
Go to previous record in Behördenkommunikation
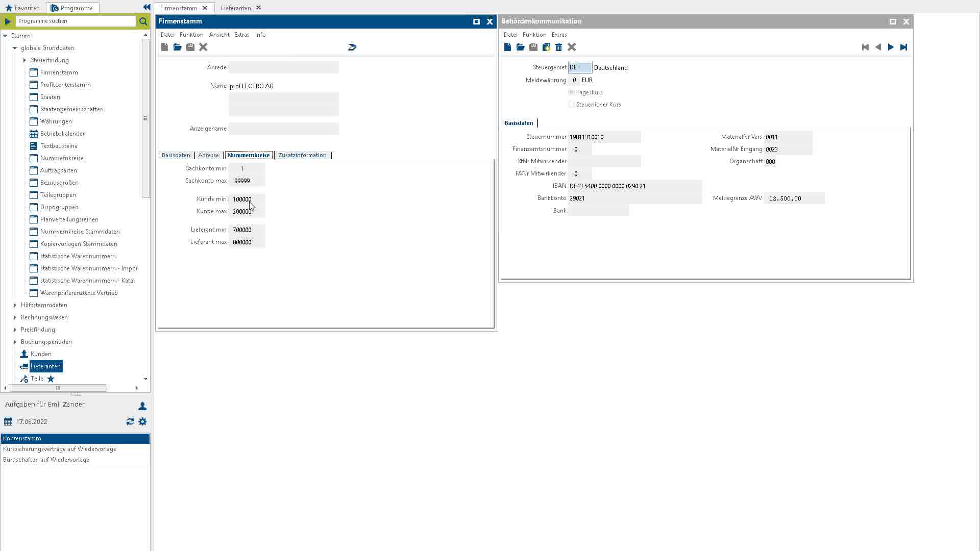[878, 47]
